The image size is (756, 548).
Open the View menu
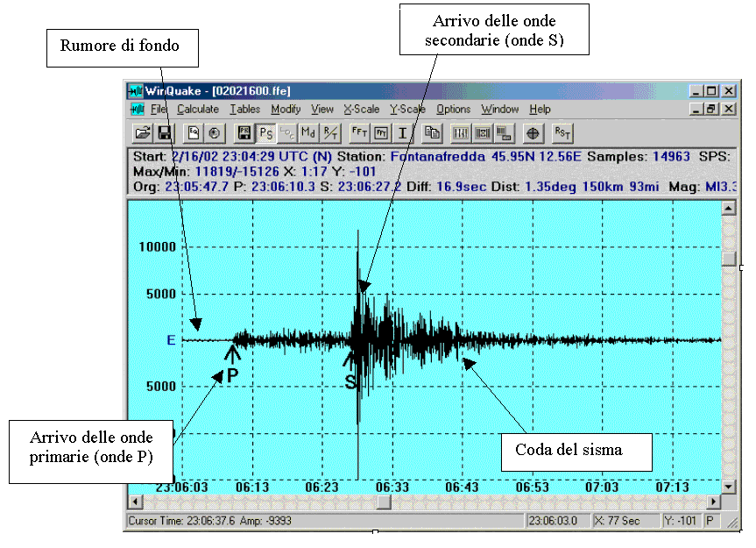coord(322,110)
